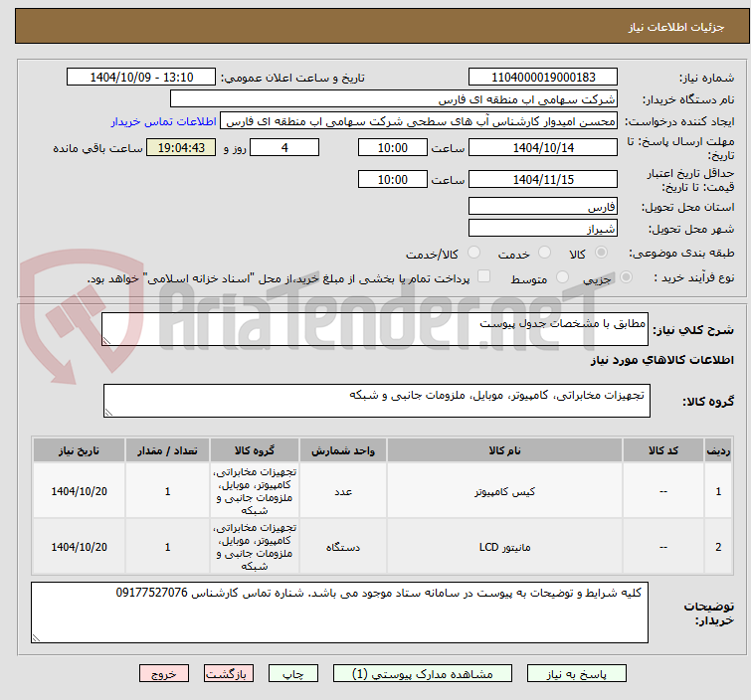The image size is (751, 700).
Task: Click the پاسخ به نیاز button
Action: (576, 674)
